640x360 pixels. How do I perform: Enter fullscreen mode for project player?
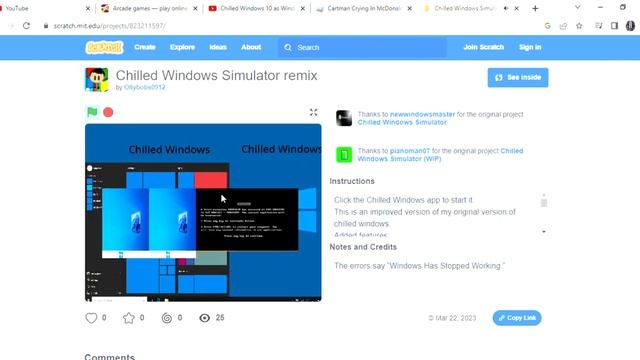(x=313, y=112)
